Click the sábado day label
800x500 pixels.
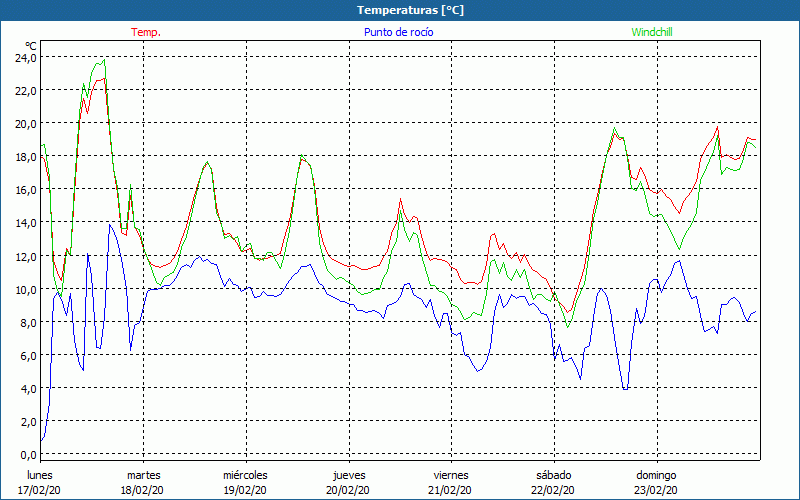click(554, 475)
